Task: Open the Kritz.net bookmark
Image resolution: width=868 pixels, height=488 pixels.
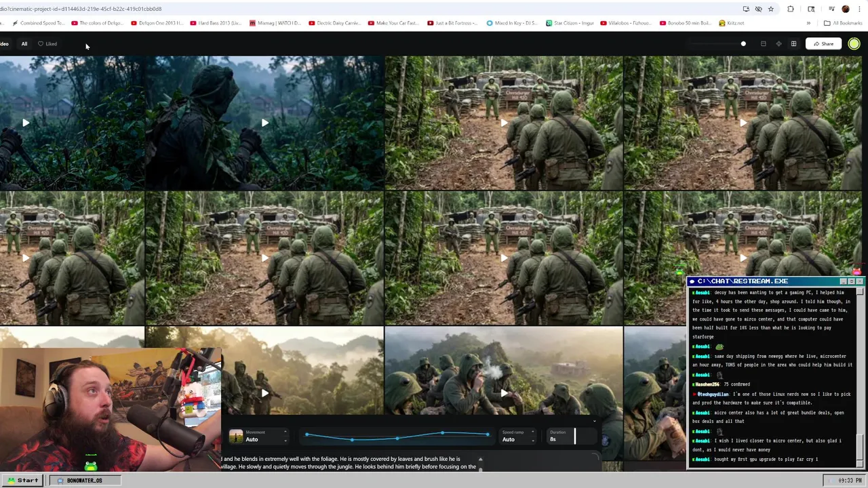Action: tap(732, 23)
